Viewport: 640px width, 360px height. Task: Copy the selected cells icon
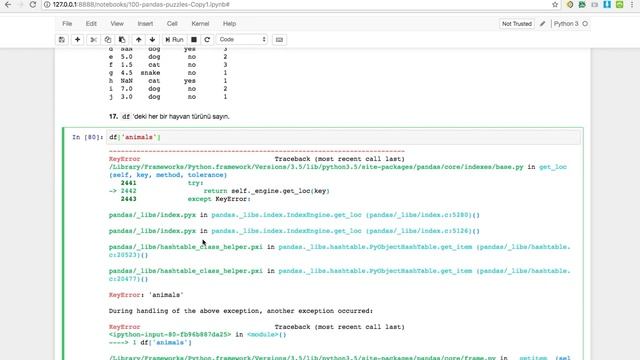click(108, 40)
